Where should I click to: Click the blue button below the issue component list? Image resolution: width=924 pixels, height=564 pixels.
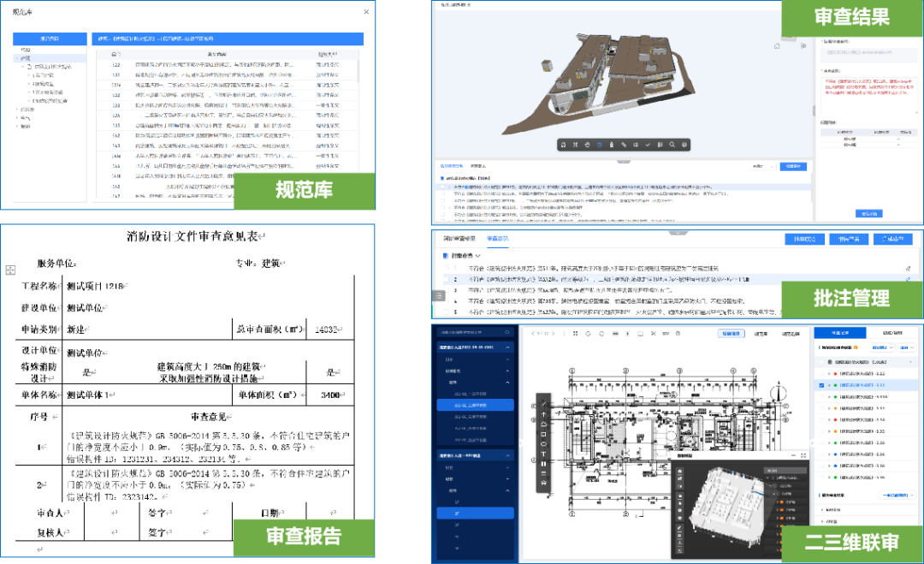point(869,213)
